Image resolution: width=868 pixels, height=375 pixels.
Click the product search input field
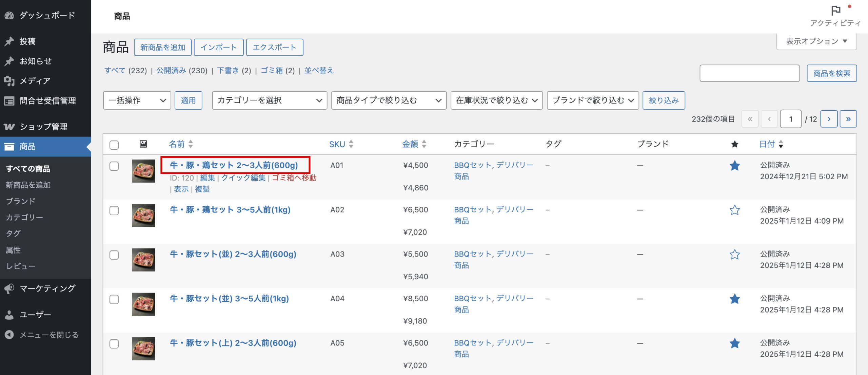pos(749,73)
